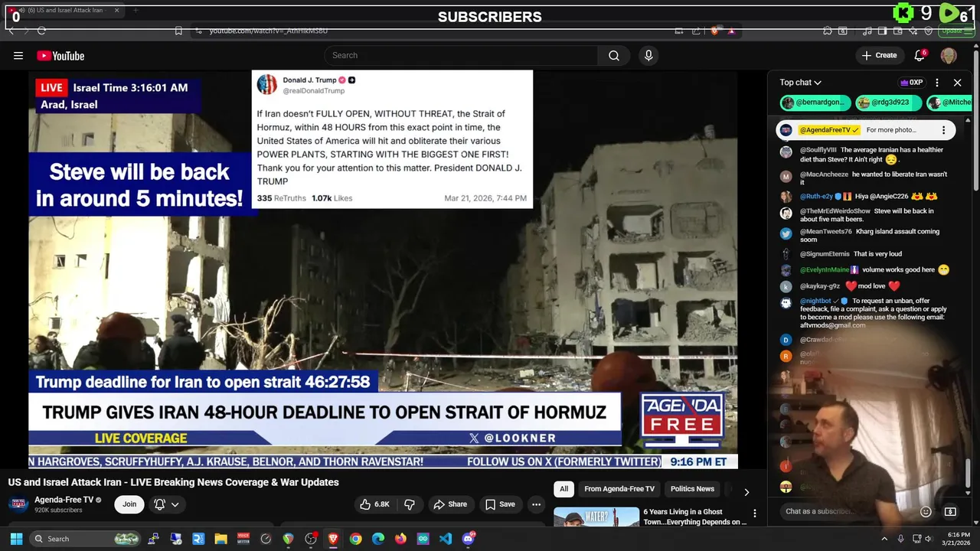Click the Brave Shields lion icon

pyautogui.click(x=715, y=31)
